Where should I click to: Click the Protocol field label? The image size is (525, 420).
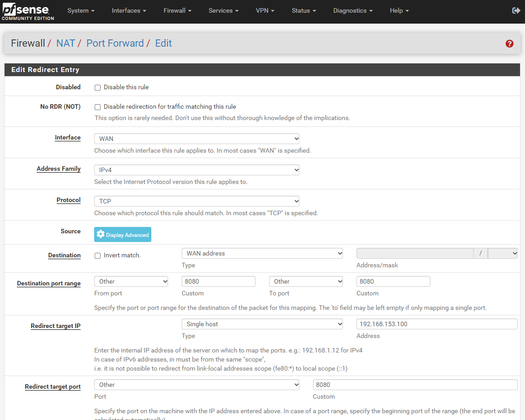tap(68, 200)
